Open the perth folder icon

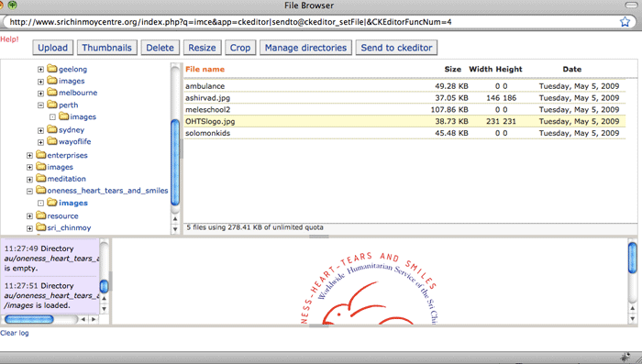(x=52, y=104)
